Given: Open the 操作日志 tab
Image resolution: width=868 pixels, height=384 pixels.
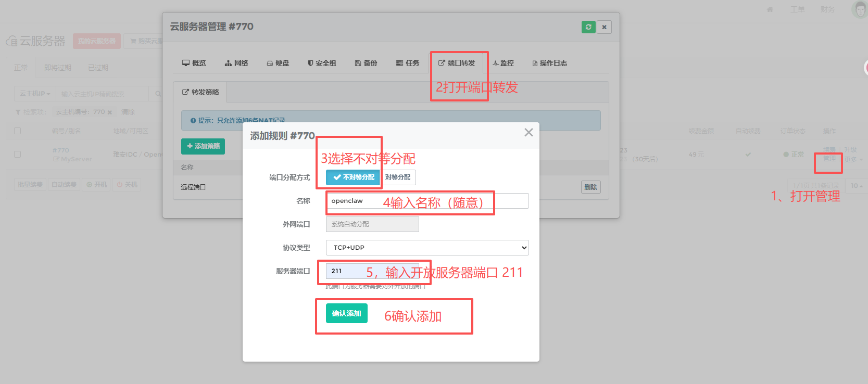Looking at the screenshot, I should pyautogui.click(x=550, y=63).
